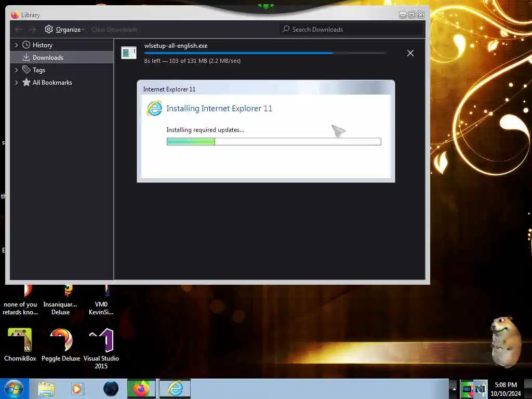
Task: Click the Firefox icon in Library title bar
Action: 14,15
